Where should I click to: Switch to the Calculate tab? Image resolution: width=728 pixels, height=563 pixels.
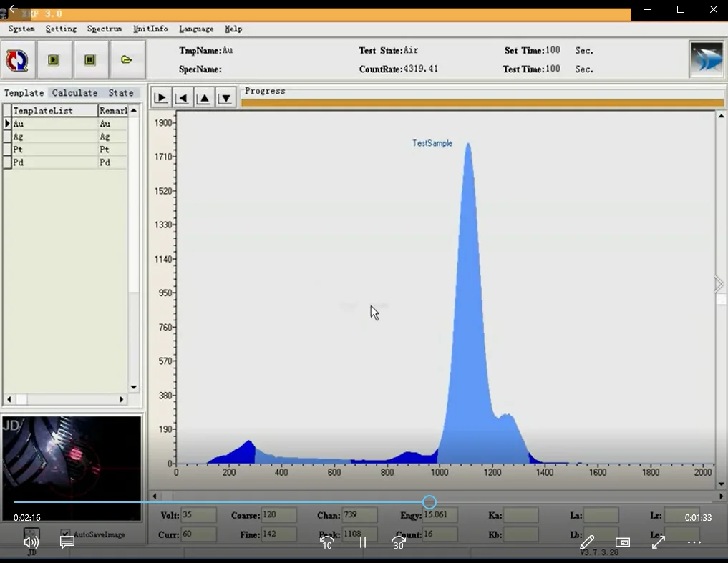point(74,93)
